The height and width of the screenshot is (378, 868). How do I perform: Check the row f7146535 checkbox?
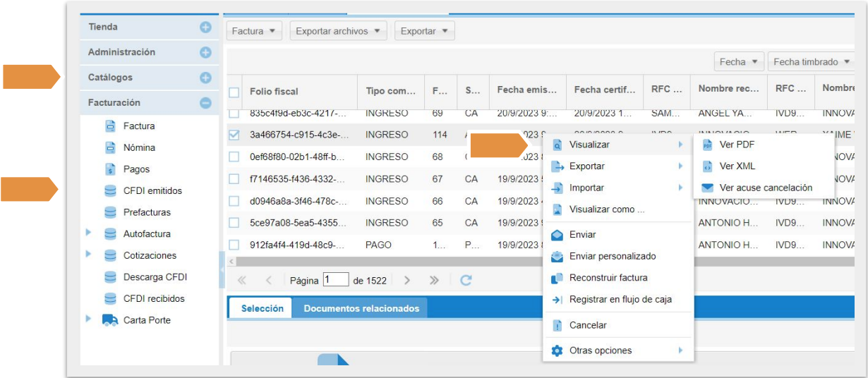coord(234,179)
